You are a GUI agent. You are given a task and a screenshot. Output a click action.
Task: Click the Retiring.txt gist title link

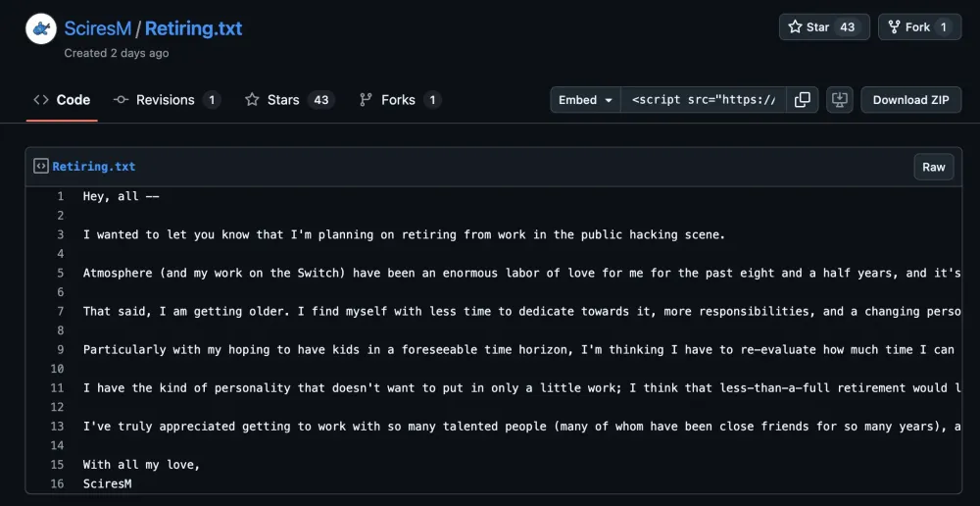tap(193, 28)
